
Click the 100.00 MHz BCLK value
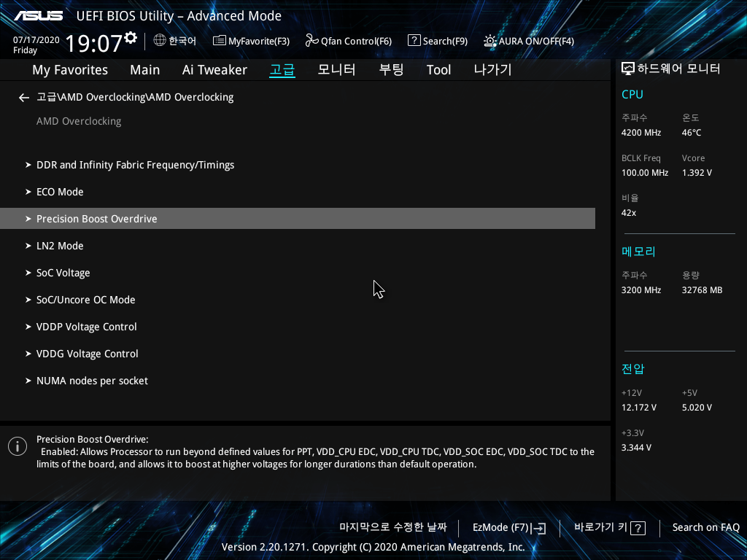645,173
